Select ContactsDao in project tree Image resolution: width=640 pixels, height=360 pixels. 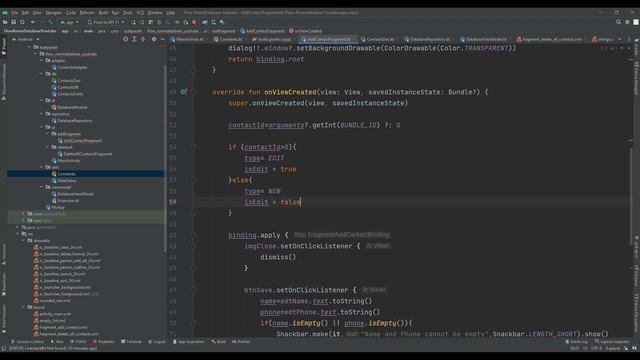pos(69,80)
